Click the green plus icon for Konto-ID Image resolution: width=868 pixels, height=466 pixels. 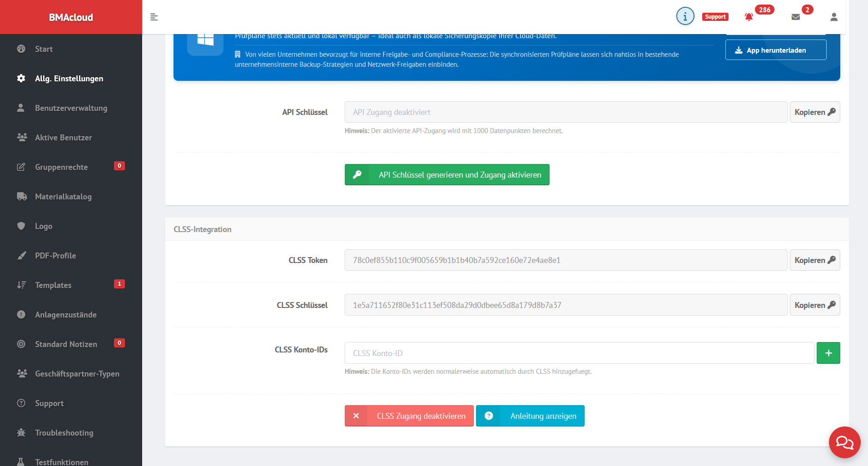[x=828, y=353]
